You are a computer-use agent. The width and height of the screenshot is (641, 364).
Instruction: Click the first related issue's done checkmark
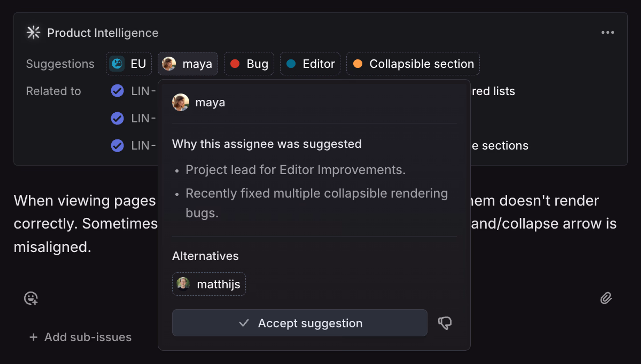(117, 91)
